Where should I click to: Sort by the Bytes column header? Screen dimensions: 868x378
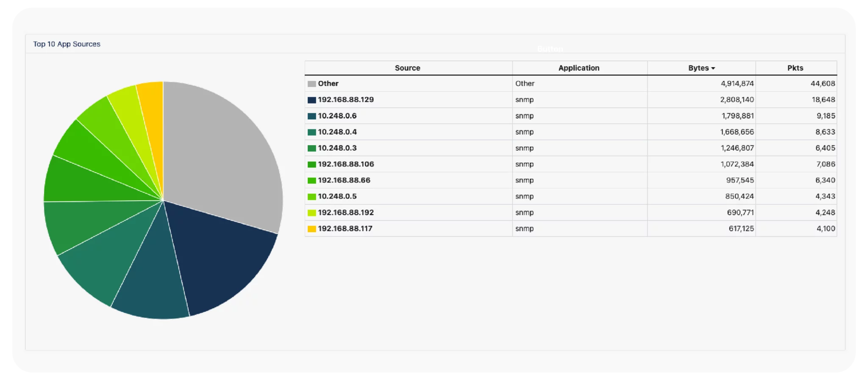point(701,68)
